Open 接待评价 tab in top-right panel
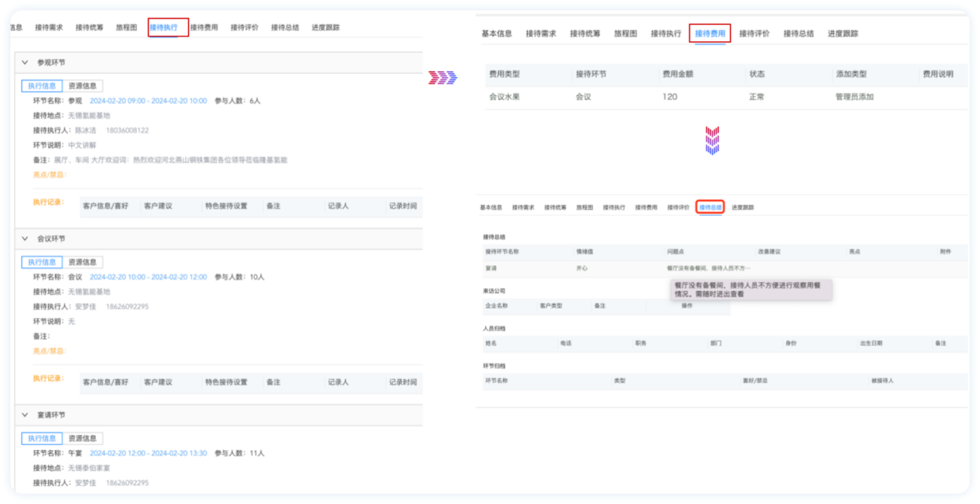The width and height of the screenshot is (980, 504). point(754,34)
